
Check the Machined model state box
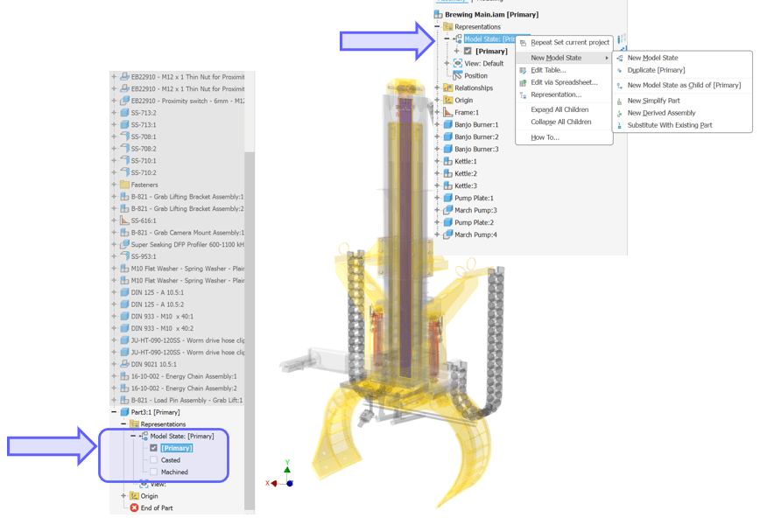pos(154,472)
